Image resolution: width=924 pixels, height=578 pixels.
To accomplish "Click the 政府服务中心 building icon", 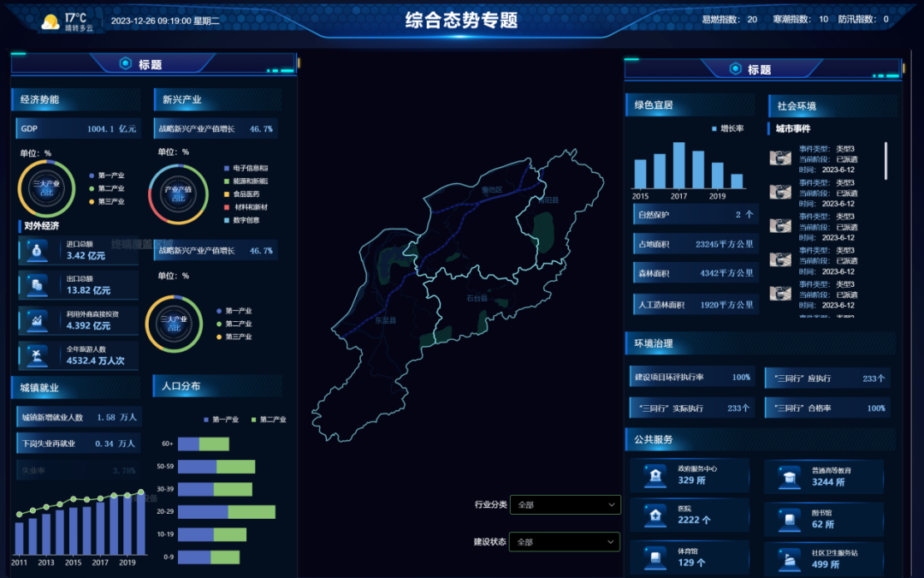I will tap(654, 475).
